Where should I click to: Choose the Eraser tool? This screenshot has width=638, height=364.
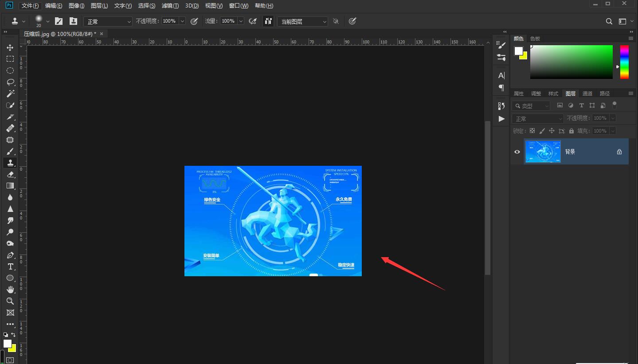(x=10, y=174)
